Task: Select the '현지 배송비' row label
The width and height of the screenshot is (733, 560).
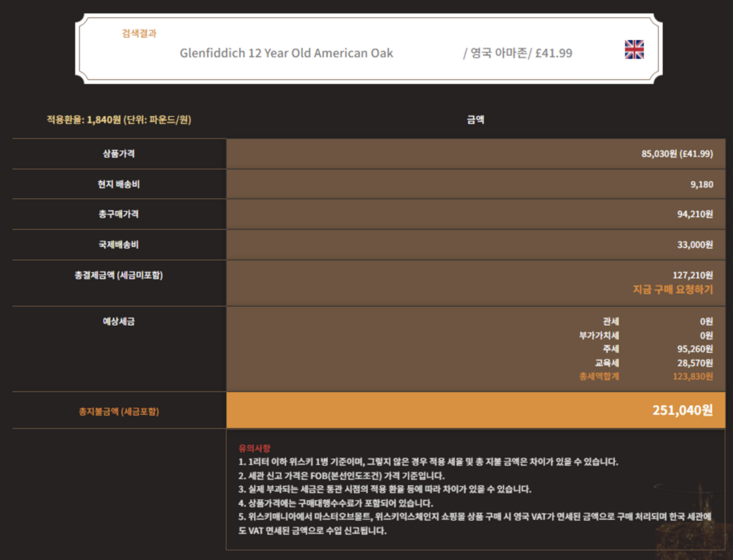Action: (x=119, y=184)
